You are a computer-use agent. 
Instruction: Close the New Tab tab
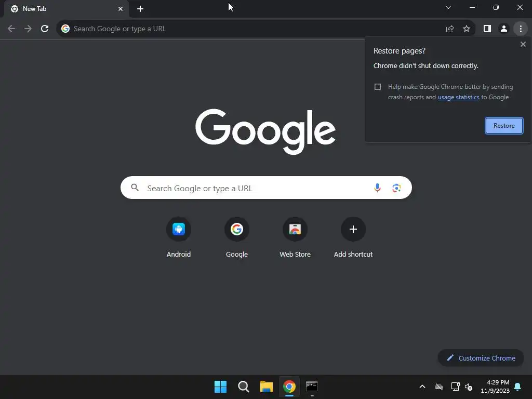coord(121,9)
